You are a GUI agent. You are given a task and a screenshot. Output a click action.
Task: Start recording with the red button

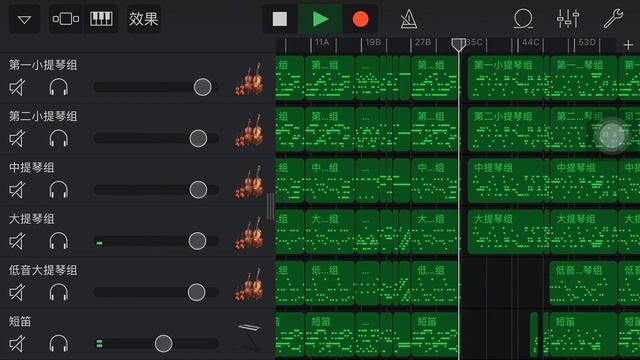pyautogui.click(x=360, y=19)
